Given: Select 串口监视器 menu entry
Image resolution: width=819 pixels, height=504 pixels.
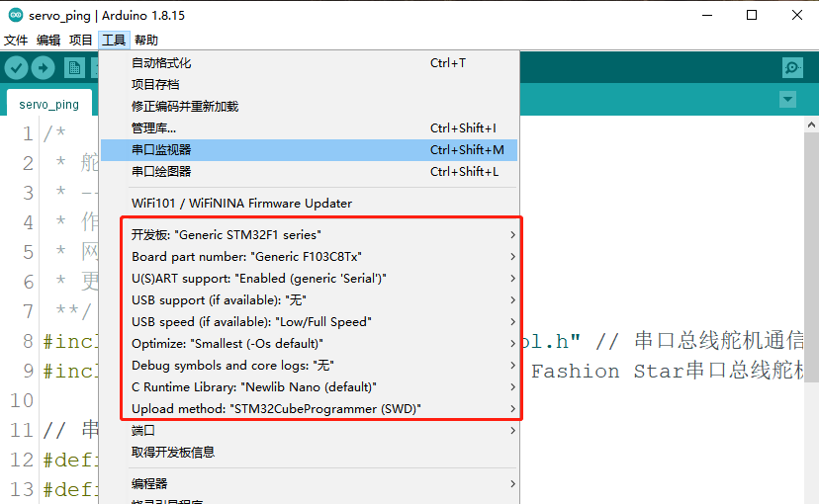Looking at the screenshot, I should point(161,150).
